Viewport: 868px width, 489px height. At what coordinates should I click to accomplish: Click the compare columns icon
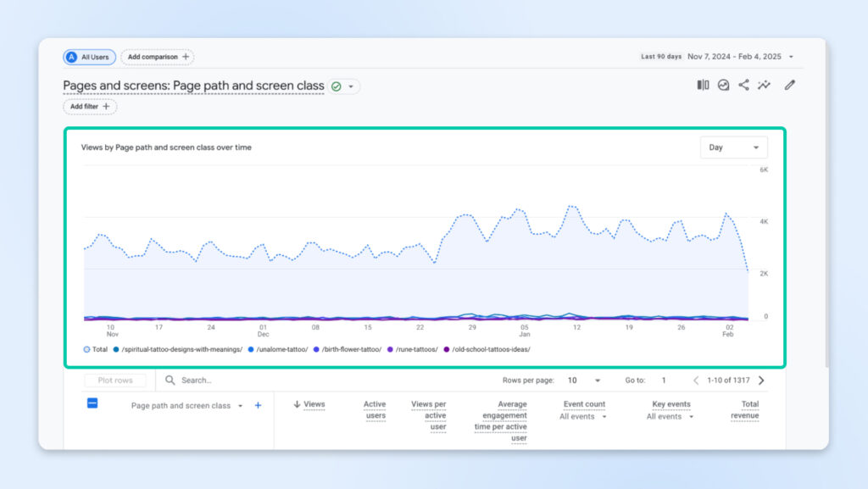click(x=703, y=85)
